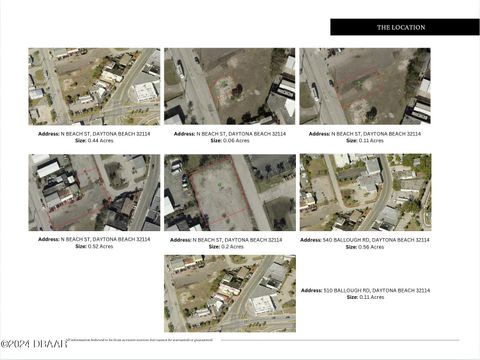Viewport: 480px width, 360px height.
Task: Click the Size: 0.2 Acres label
Action: (x=226, y=247)
